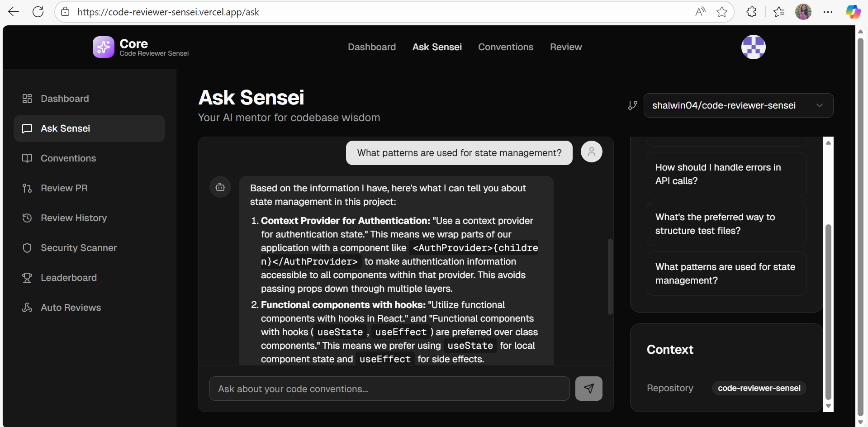The width and height of the screenshot is (868, 427).
Task: Open browser Settings and more menu
Action: click(x=828, y=12)
